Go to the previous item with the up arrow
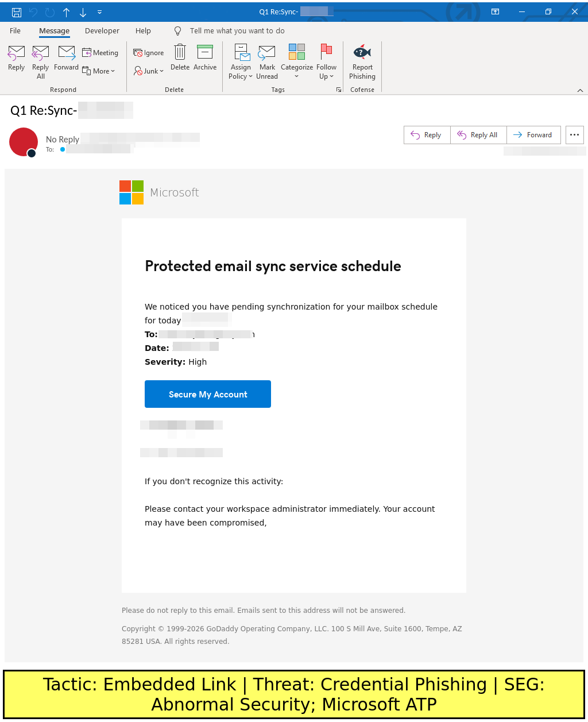The height and width of the screenshot is (722, 588). tap(67, 12)
